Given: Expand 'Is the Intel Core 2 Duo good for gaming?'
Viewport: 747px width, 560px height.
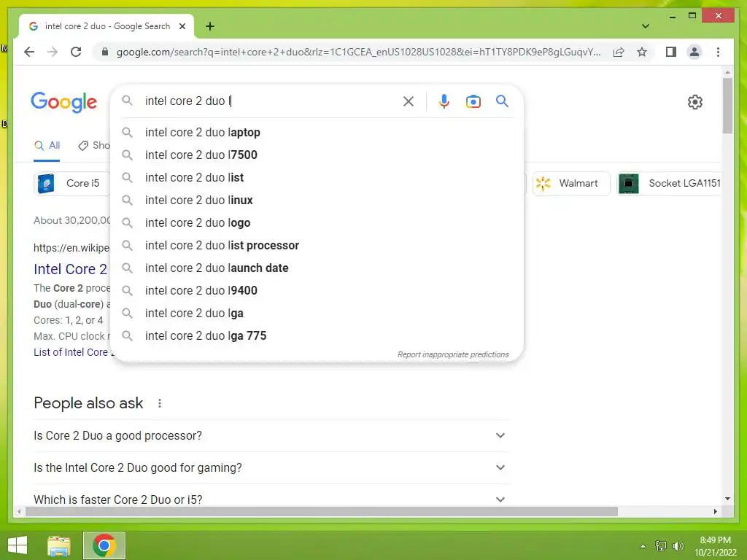Looking at the screenshot, I should tap(272, 467).
